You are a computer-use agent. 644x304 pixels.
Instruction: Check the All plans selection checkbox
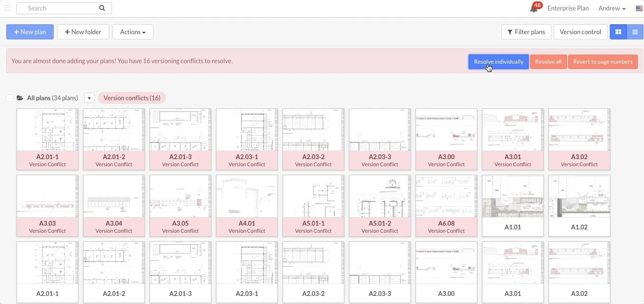[x=9, y=98]
